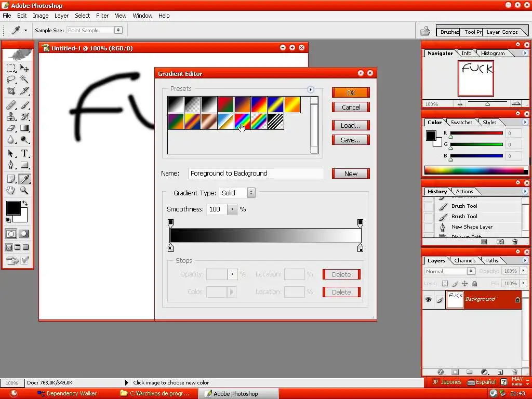Switch to full screen mode with menu bar
The image size is (532, 399).
[18, 247]
